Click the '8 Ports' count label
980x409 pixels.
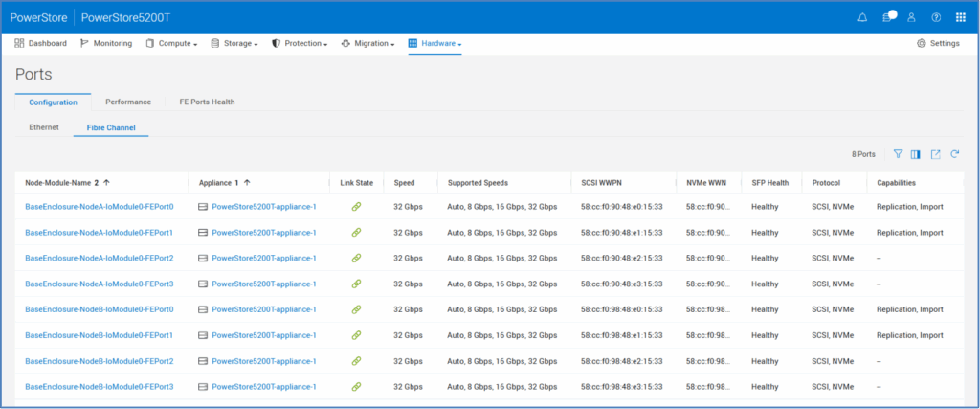click(x=863, y=154)
